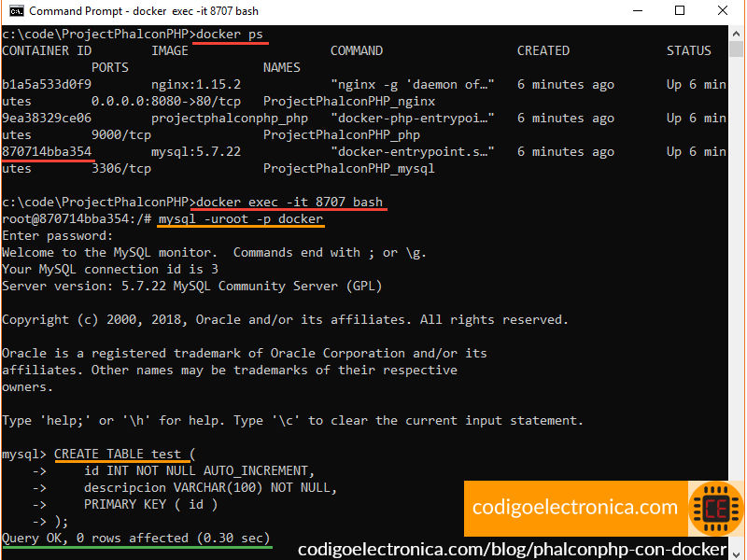
Task: Click the 'docker ps' command text
Action: [x=229, y=35]
